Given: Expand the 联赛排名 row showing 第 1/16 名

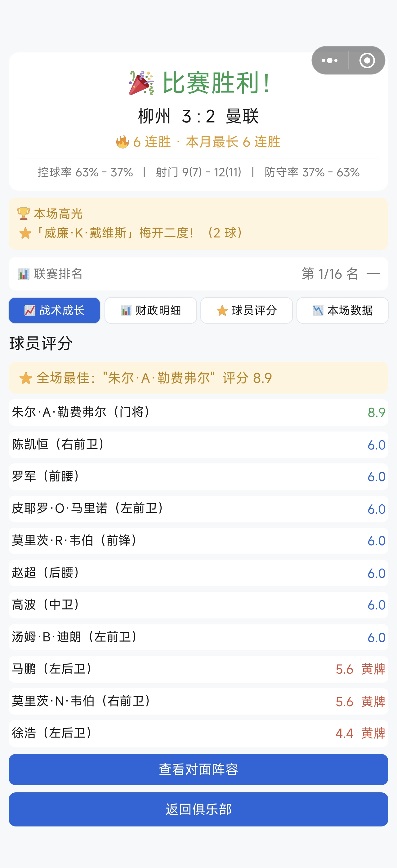Looking at the screenshot, I should [198, 274].
